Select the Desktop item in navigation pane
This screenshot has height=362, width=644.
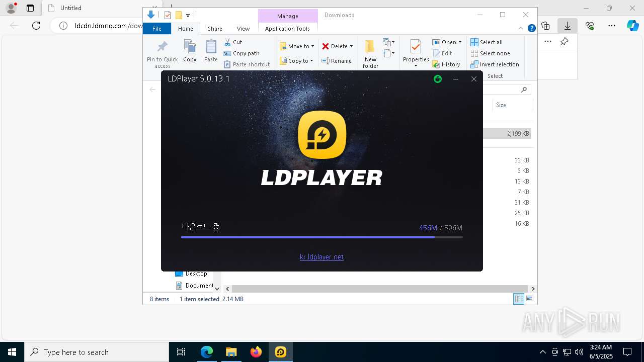point(191,274)
